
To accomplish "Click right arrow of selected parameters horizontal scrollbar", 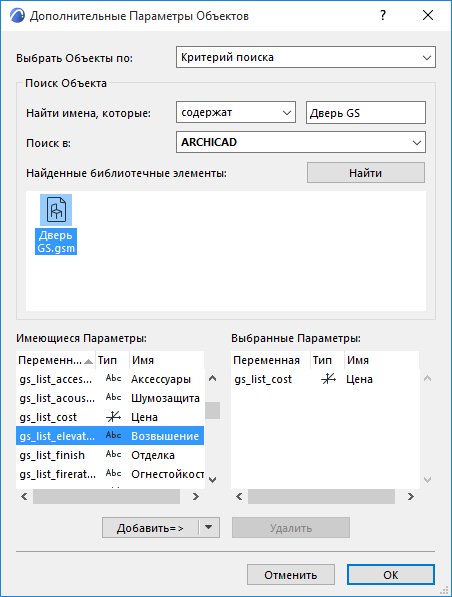I will 410,496.
